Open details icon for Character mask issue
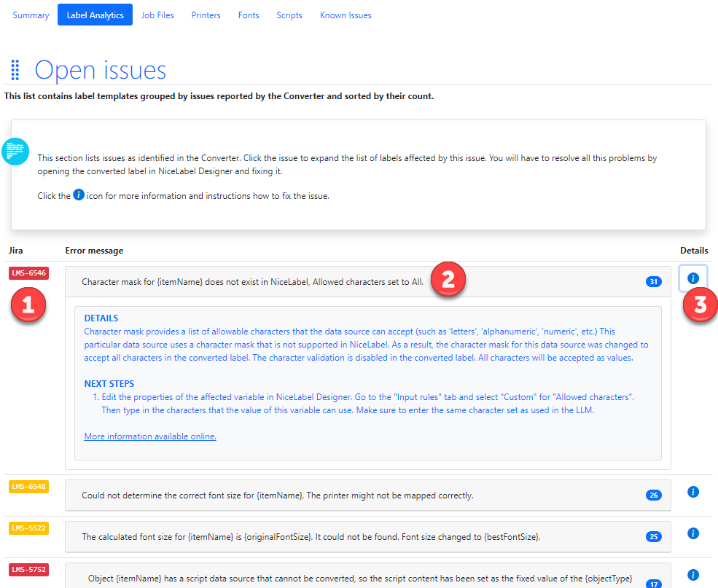 [693, 278]
